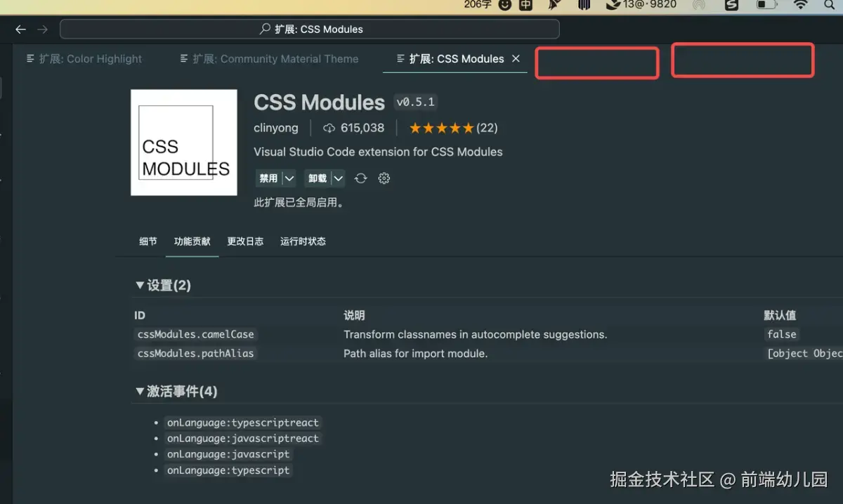The width and height of the screenshot is (843, 504).
Task: Click the Wi-Fi icon in menu bar
Action: click(801, 5)
